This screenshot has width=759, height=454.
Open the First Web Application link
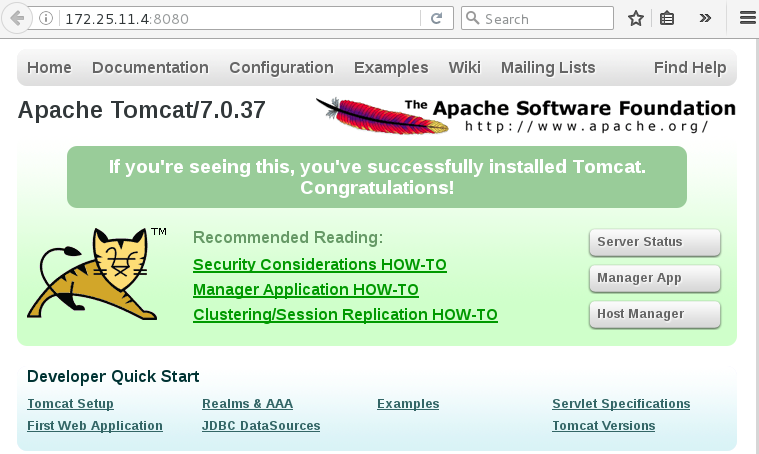click(x=95, y=425)
